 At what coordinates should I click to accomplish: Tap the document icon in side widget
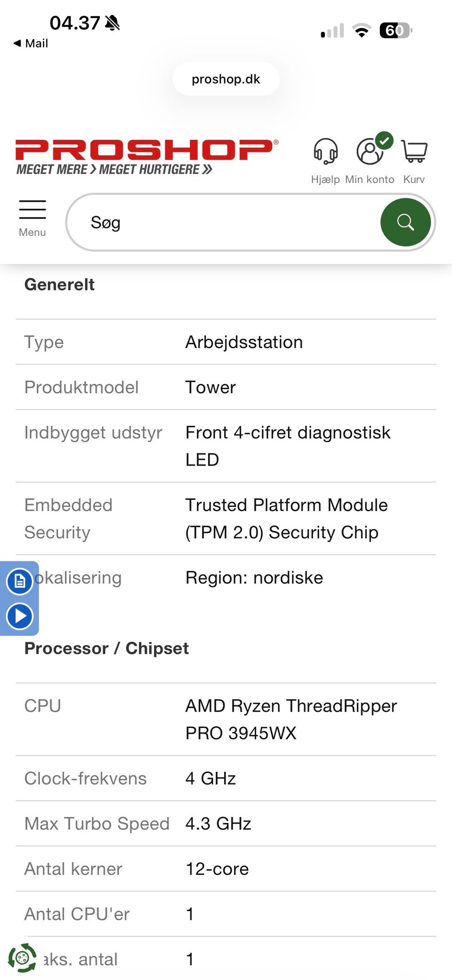pos(20,581)
